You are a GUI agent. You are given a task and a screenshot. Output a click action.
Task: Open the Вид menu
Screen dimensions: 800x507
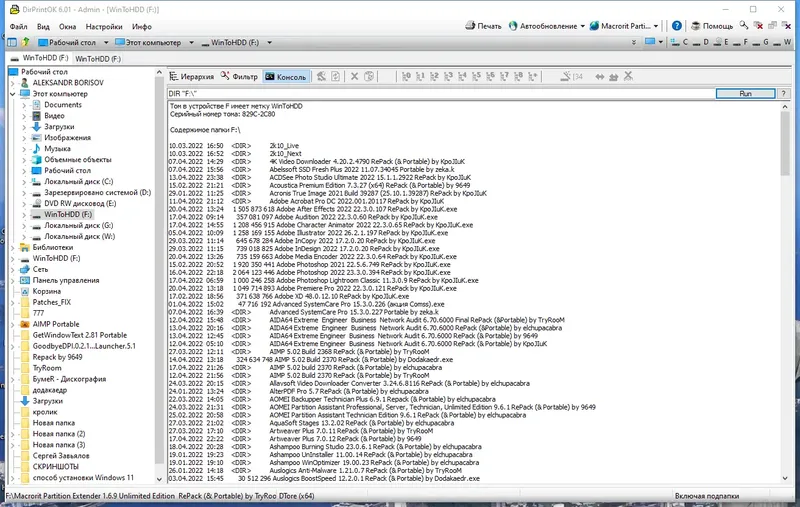click(43, 27)
